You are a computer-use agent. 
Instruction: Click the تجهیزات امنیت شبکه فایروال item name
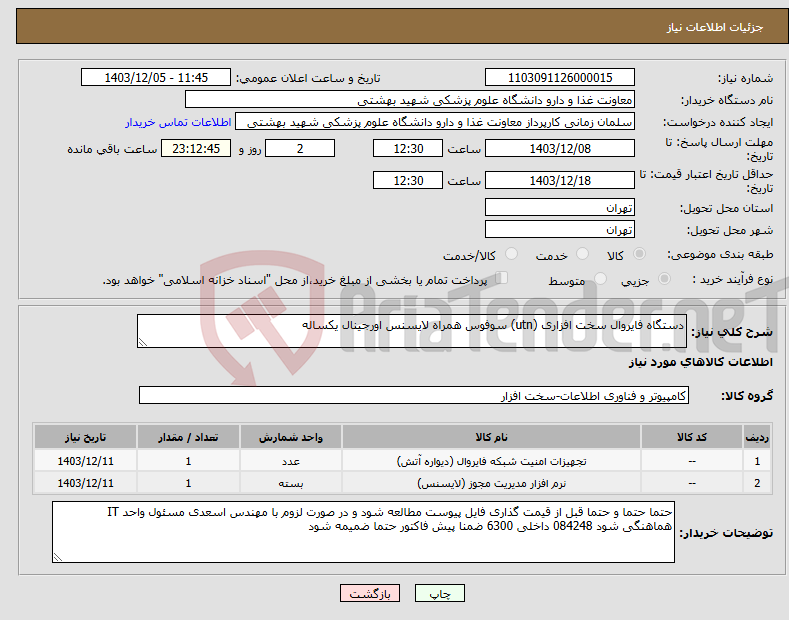[x=492, y=461]
